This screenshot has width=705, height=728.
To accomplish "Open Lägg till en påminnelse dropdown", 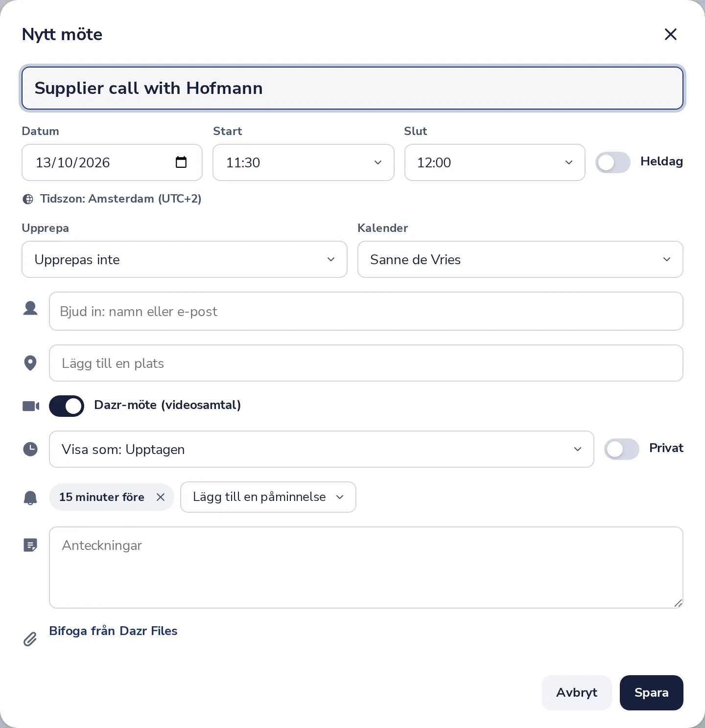I will point(268,497).
